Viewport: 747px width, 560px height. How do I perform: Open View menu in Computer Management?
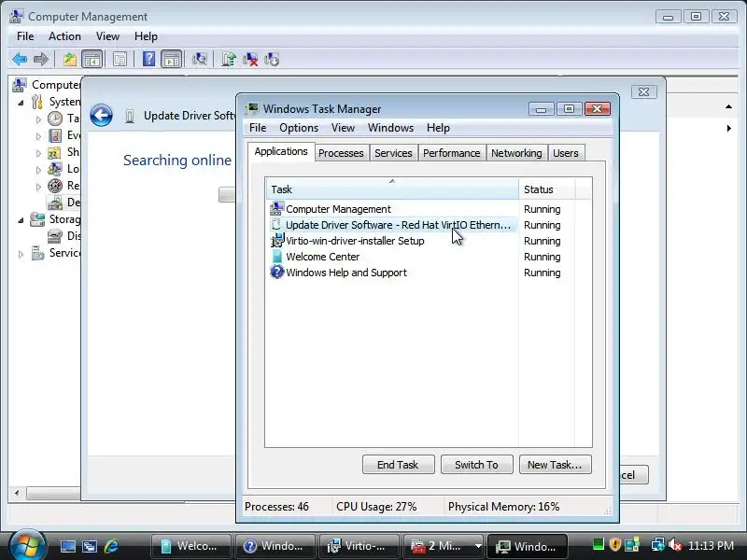[107, 36]
